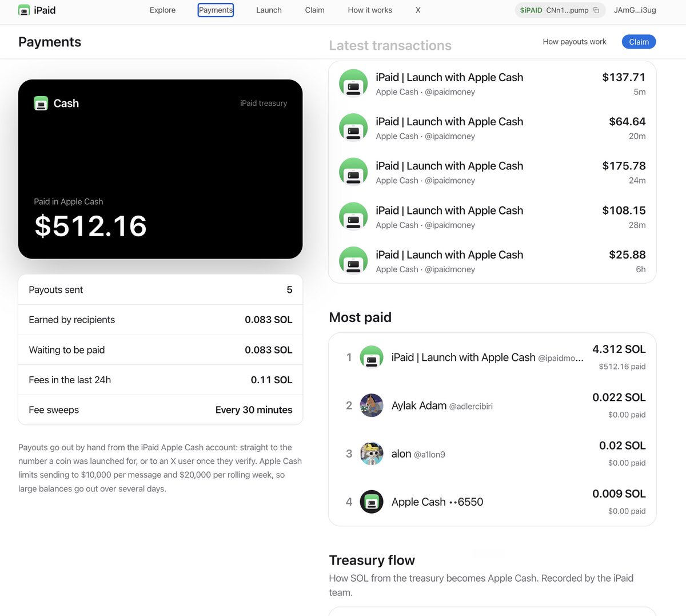686x616 pixels.
Task: Select the Payments nav tab
Action: pos(216,10)
